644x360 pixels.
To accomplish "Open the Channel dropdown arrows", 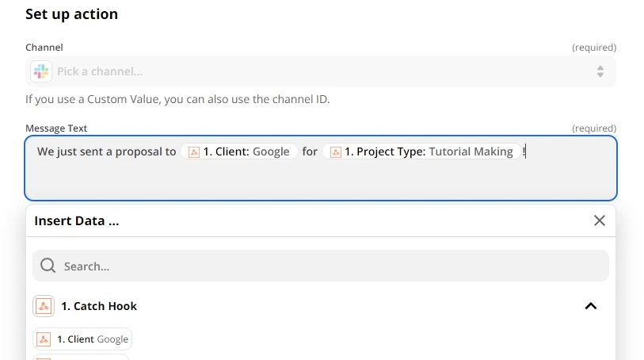I will (x=600, y=71).
